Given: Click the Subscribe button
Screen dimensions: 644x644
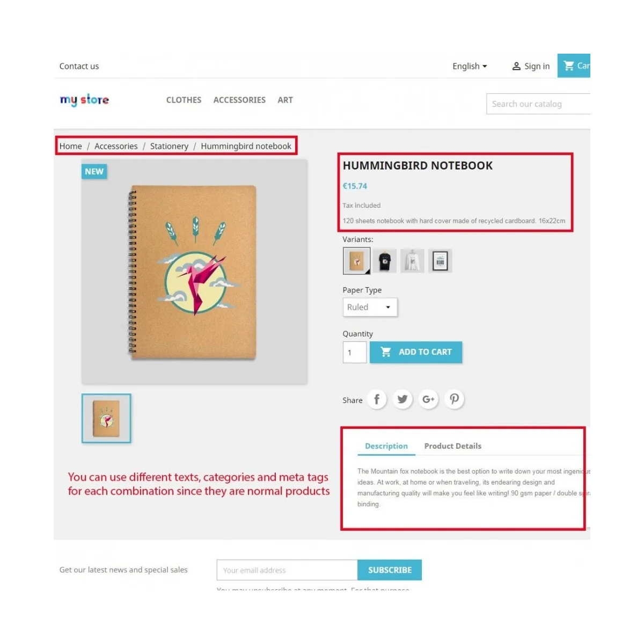Looking at the screenshot, I should 390,570.
